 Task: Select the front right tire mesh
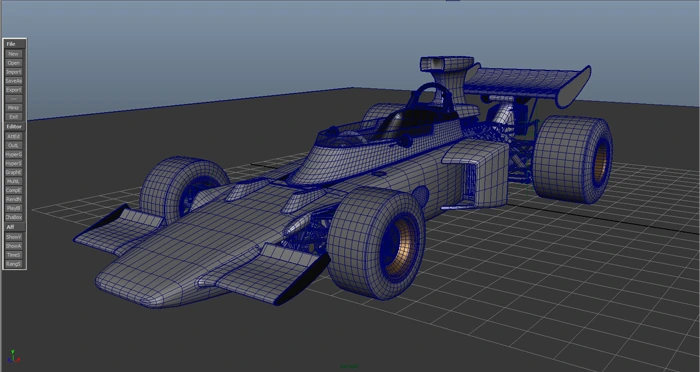(376, 243)
